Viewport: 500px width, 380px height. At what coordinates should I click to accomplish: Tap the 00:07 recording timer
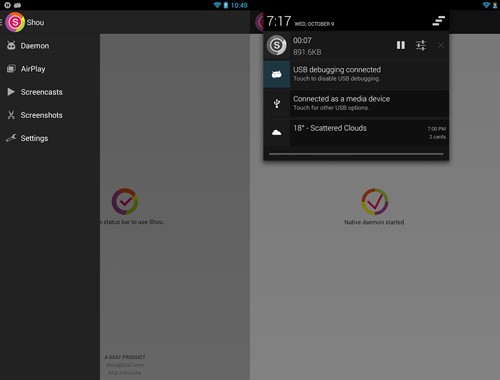302,40
